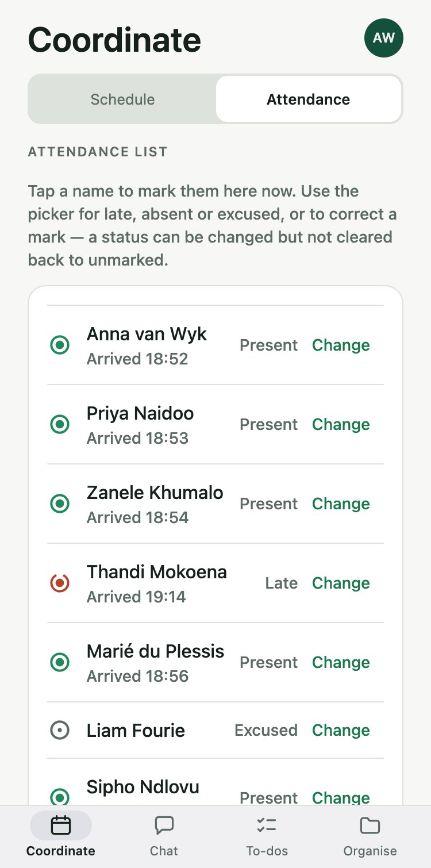Tap Liam Fourie's grey excused status icon
Screen dimensions: 431x868
click(60, 731)
